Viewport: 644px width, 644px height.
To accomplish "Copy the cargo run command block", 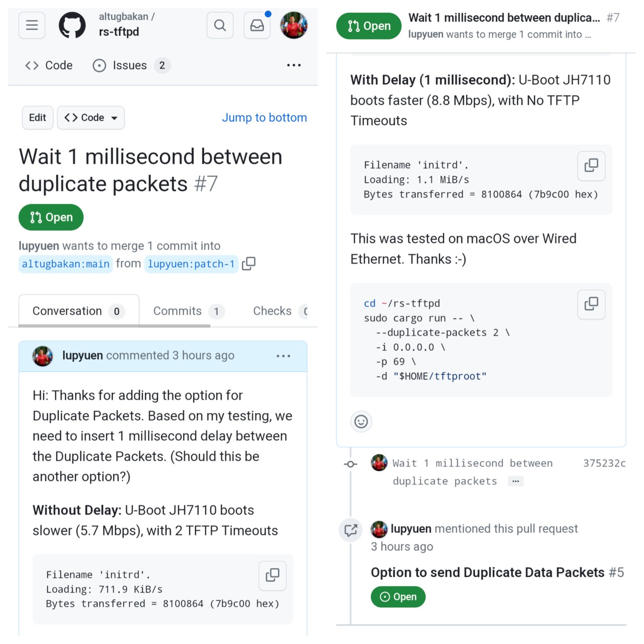I will (x=591, y=304).
